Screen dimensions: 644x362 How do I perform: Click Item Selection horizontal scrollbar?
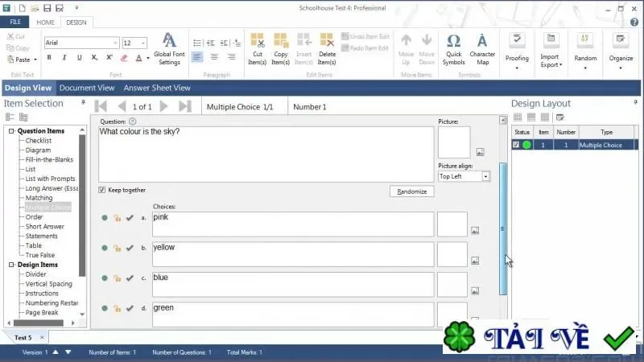pyautogui.click(x=39, y=323)
